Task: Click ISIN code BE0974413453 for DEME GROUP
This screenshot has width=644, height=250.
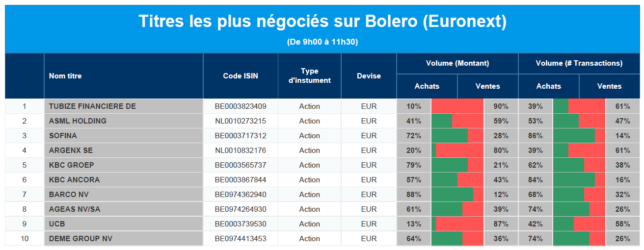Action: click(x=241, y=239)
